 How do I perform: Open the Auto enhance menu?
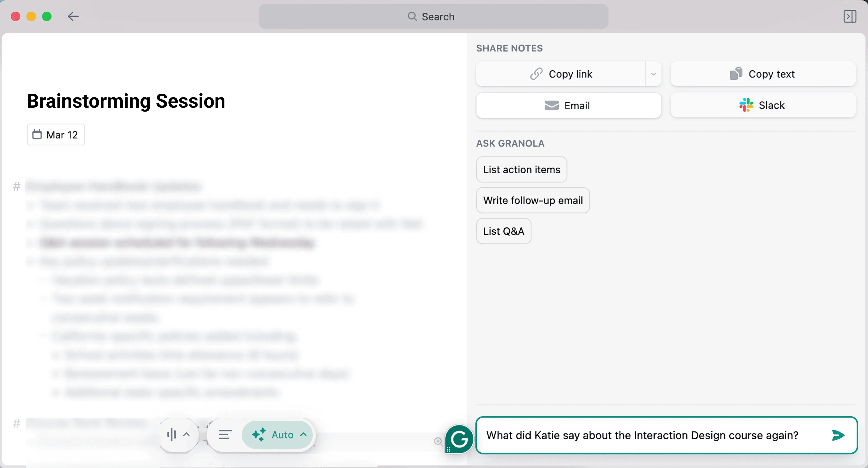point(279,435)
